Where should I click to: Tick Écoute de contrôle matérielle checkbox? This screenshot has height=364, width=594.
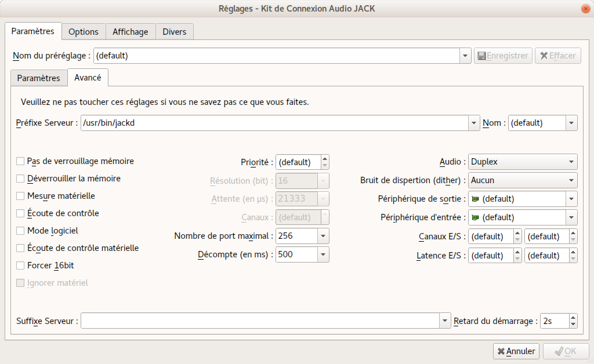coord(21,248)
